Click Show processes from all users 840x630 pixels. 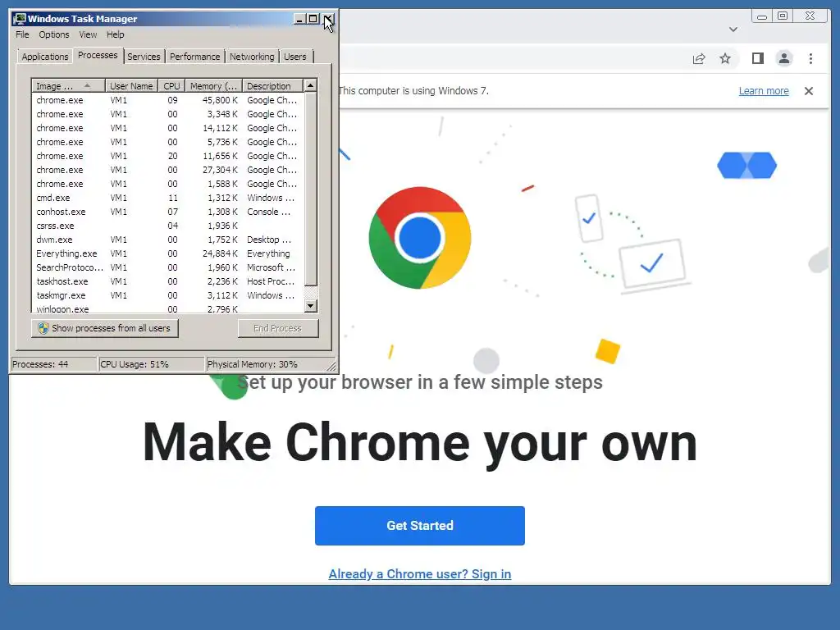[x=105, y=328]
